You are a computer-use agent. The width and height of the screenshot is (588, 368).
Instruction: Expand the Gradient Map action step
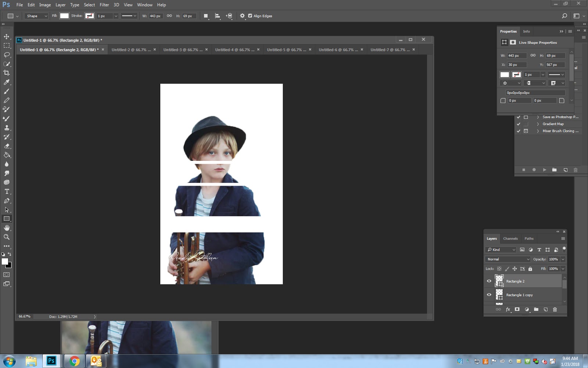(538, 124)
